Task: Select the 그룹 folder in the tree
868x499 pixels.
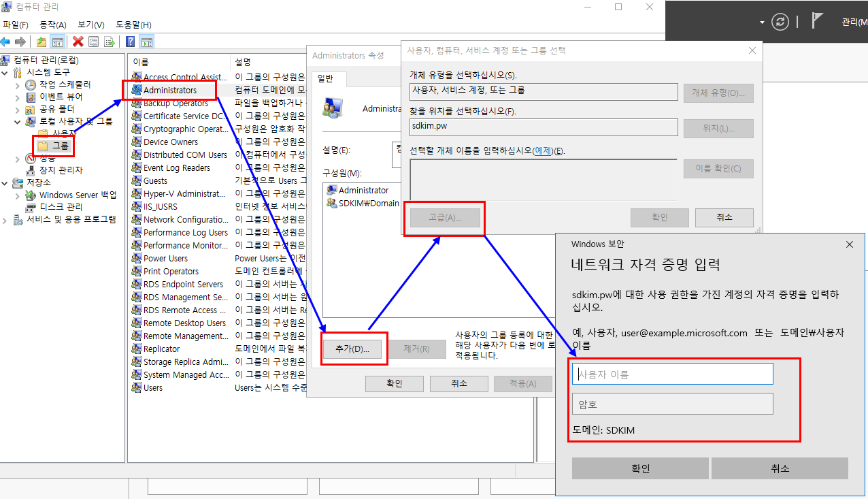Action: (x=54, y=146)
